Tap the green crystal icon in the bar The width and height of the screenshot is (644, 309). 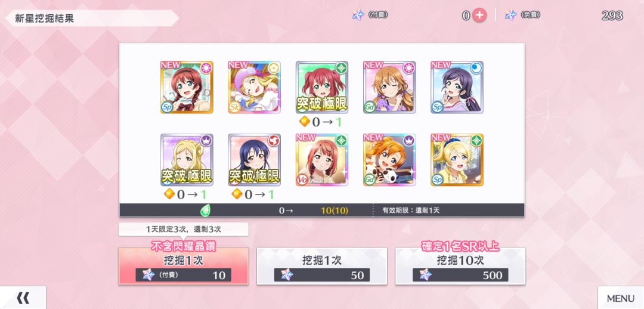pyautogui.click(x=205, y=211)
